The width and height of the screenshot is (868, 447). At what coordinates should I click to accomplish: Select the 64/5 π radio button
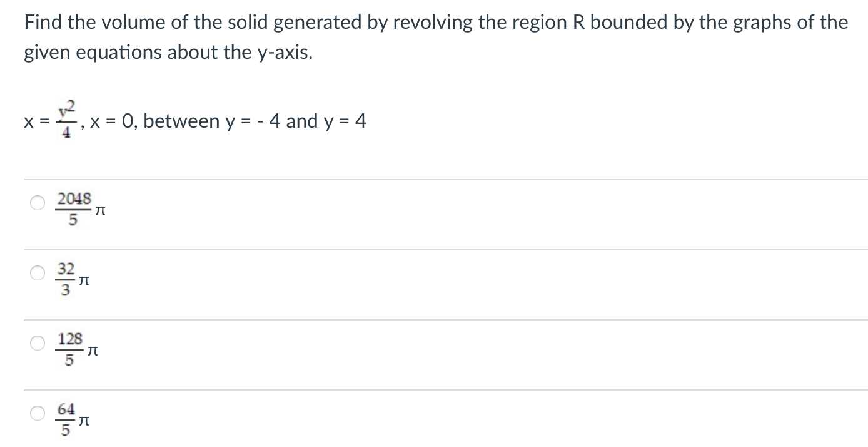(x=38, y=412)
